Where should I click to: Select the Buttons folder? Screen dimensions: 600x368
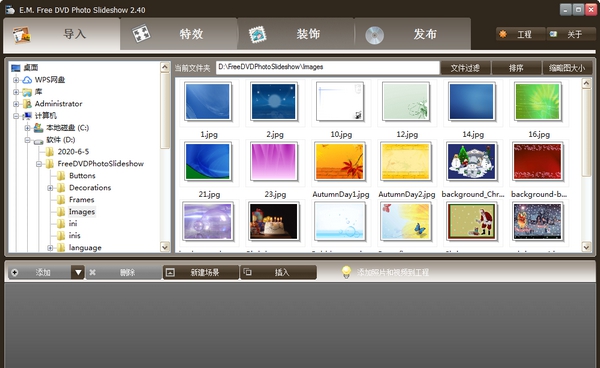tap(82, 176)
